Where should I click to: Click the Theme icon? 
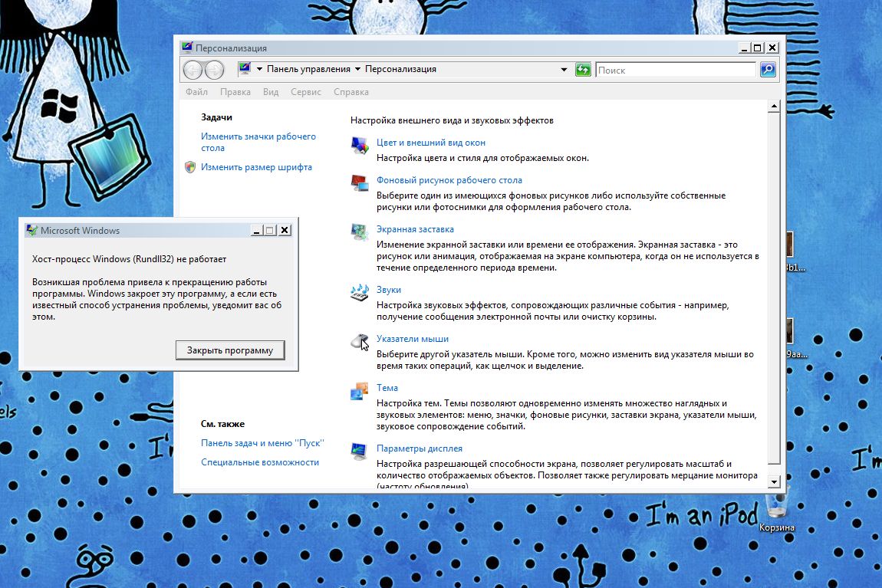click(359, 390)
